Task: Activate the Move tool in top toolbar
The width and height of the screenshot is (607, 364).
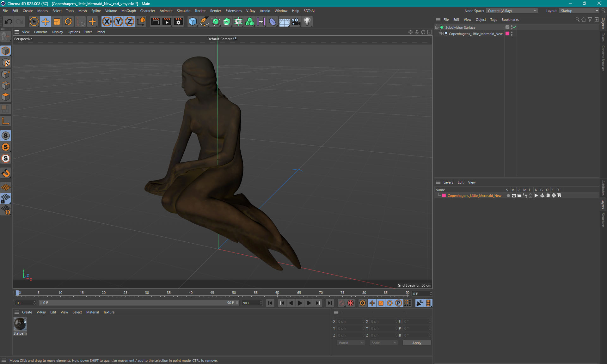Action: coord(46,21)
